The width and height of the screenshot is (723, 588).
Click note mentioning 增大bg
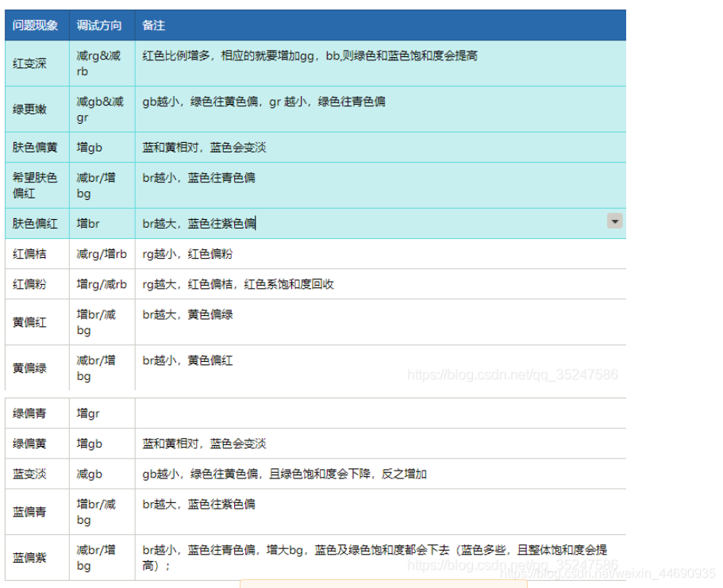375,558
